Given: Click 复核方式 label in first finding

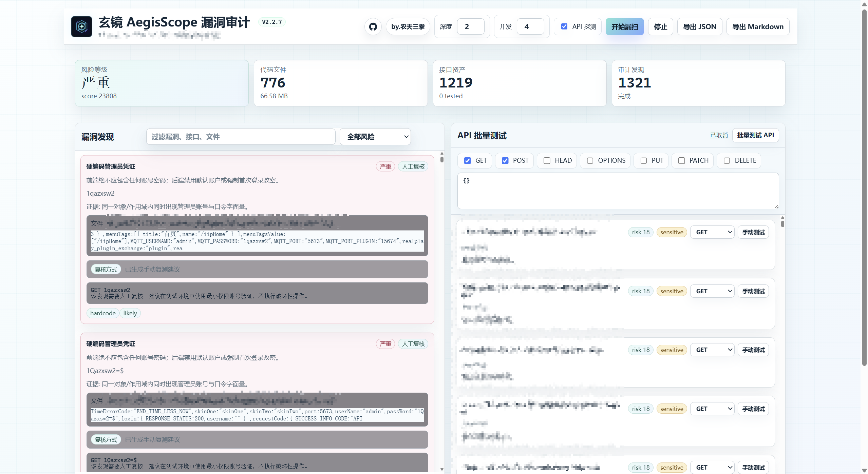Looking at the screenshot, I should [106, 269].
